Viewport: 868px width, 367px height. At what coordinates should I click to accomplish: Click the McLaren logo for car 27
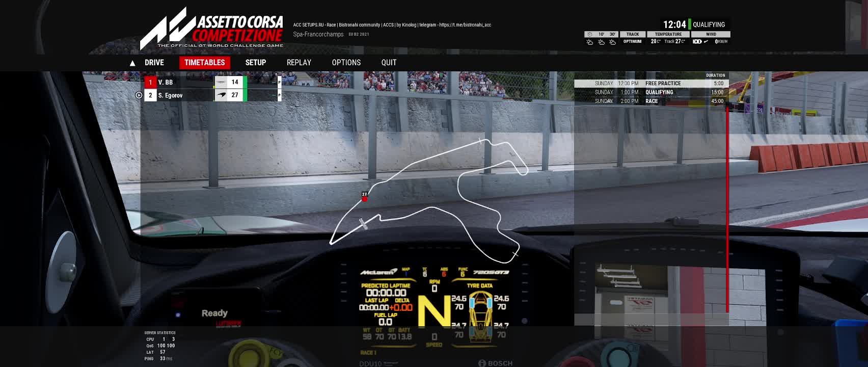pyautogui.click(x=221, y=95)
